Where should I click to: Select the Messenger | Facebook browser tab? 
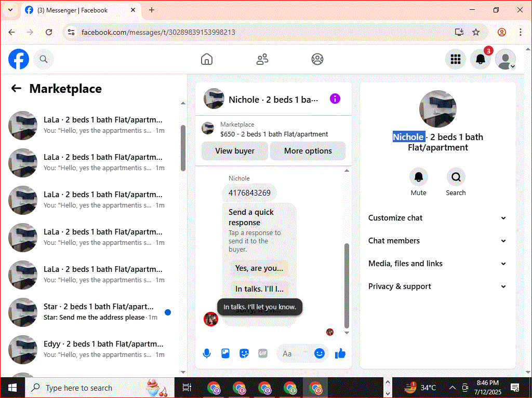tap(81, 10)
